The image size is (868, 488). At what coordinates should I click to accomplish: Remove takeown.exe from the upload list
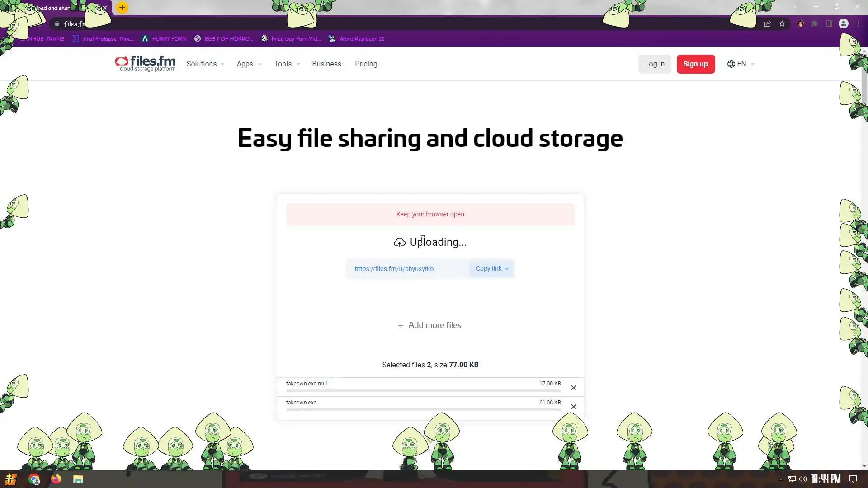click(x=573, y=407)
